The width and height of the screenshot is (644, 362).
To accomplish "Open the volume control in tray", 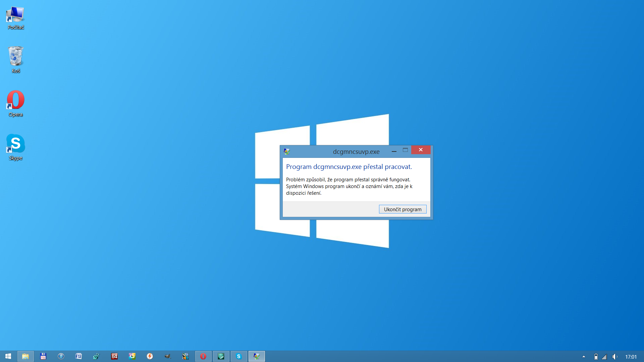I will (614, 357).
